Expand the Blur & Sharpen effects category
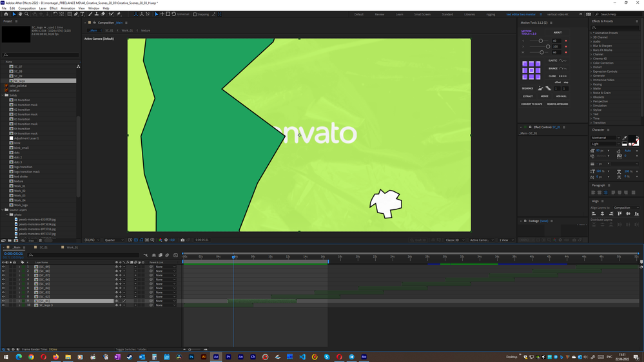The height and width of the screenshot is (362, 644). pos(591,46)
